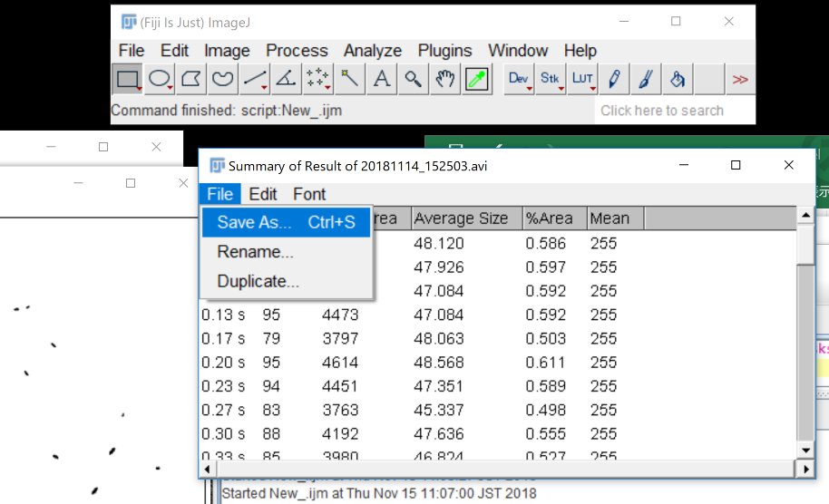Open the LUT menu button
The width and height of the screenshot is (829, 504).
coord(582,79)
